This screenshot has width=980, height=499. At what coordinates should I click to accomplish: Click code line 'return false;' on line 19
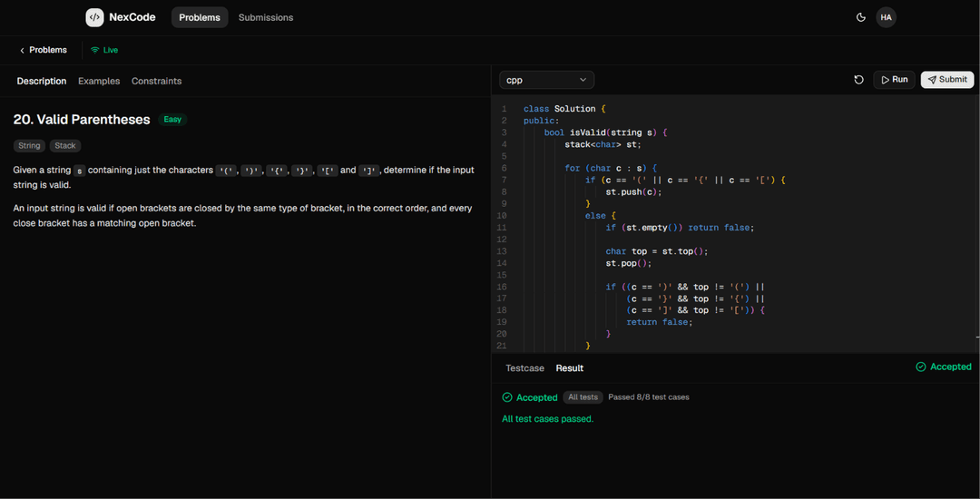pyautogui.click(x=660, y=322)
